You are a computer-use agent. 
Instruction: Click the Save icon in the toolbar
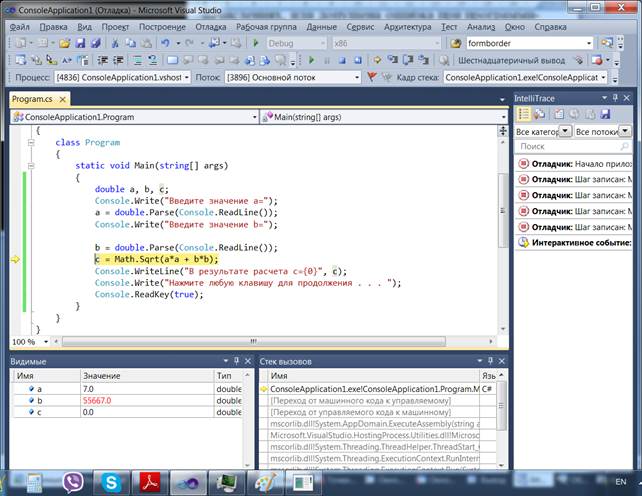click(x=81, y=44)
